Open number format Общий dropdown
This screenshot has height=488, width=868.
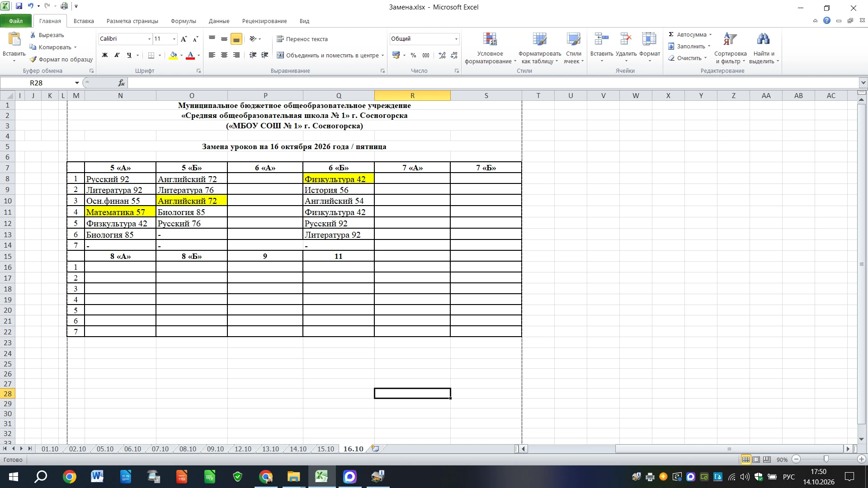click(x=456, y=39)
